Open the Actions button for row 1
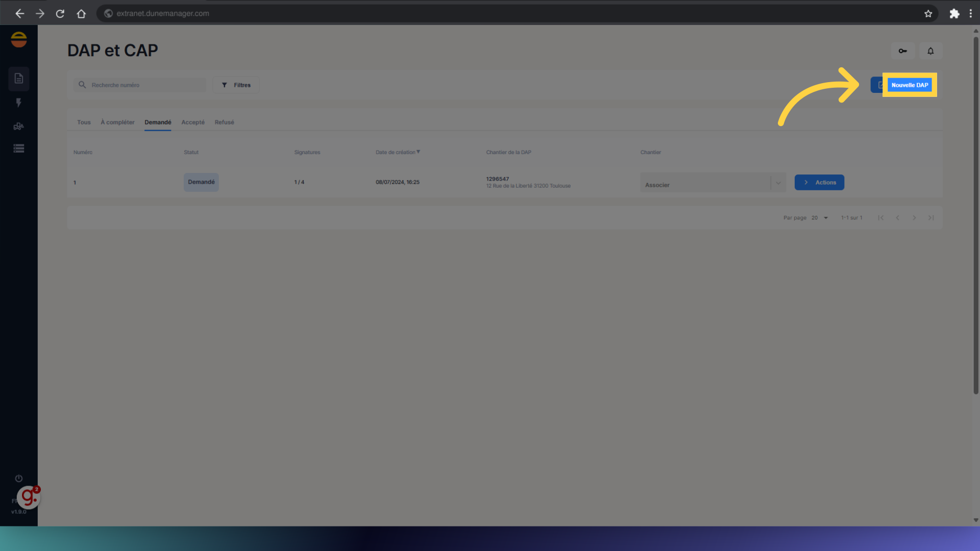This screenshot has width=980, height=551. click(x=819, y=183)
